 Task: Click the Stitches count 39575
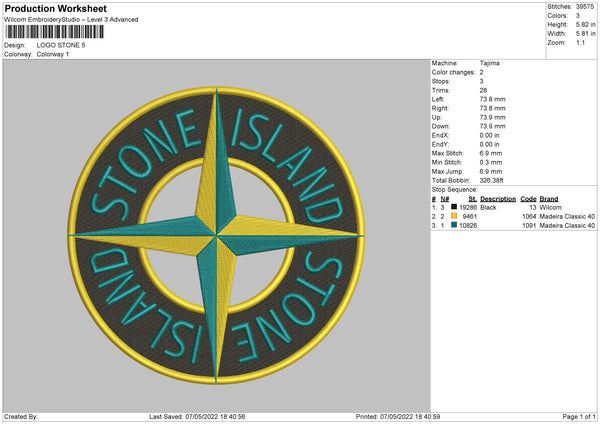[585, 7]
